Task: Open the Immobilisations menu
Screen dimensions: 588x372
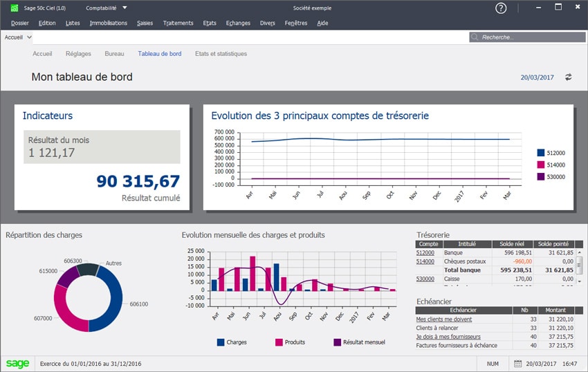Action: coord(109,23)
